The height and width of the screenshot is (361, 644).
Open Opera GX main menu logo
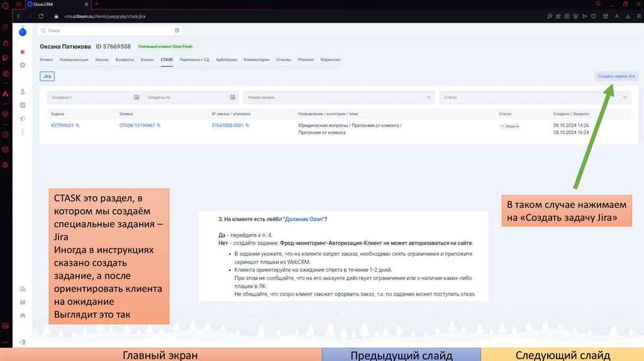[x=5, y=5]
